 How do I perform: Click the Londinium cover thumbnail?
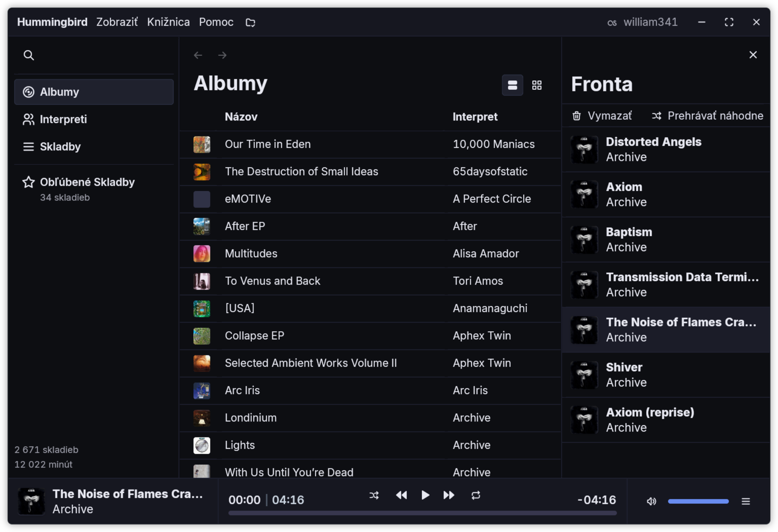(x=202, y=418)
